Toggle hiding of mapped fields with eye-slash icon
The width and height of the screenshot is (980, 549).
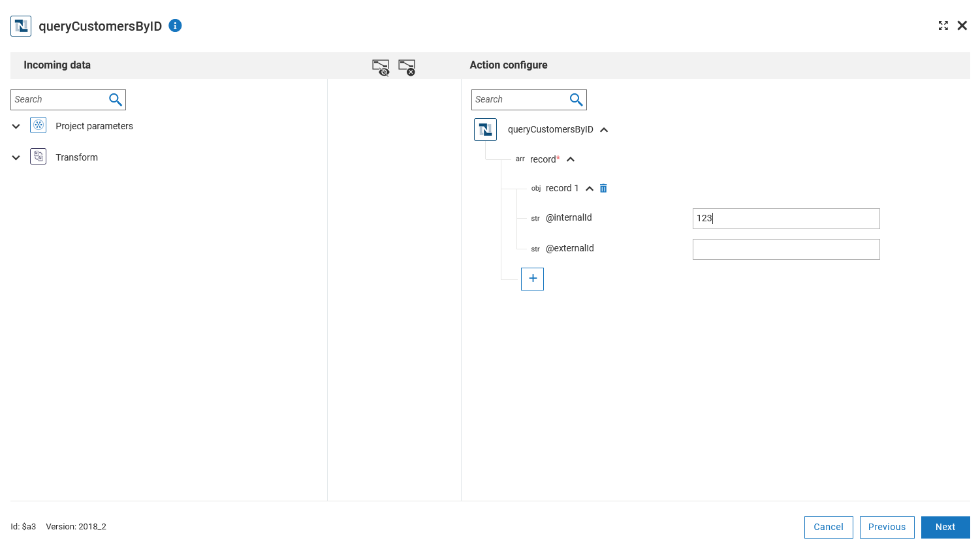[x=380, y=67]
